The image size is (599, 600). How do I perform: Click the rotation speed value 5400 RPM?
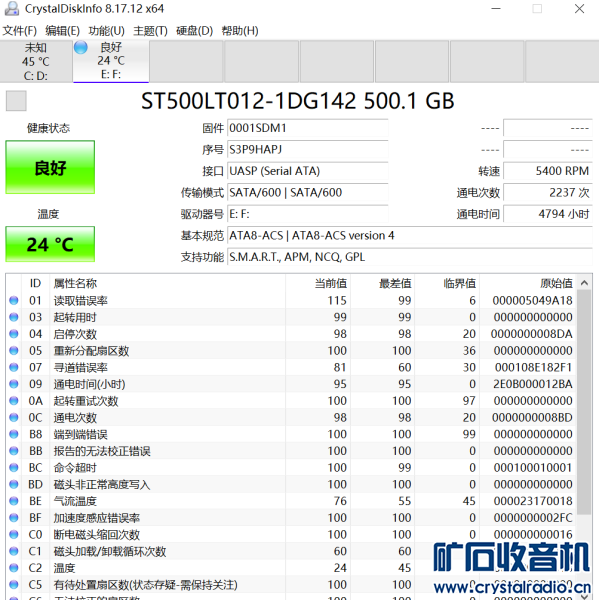click(548, 171)
